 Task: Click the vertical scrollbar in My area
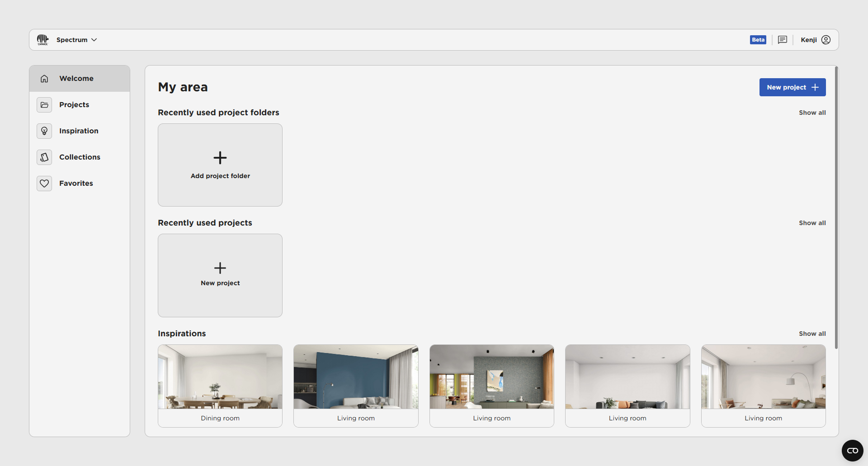click(x=836, y=208)
